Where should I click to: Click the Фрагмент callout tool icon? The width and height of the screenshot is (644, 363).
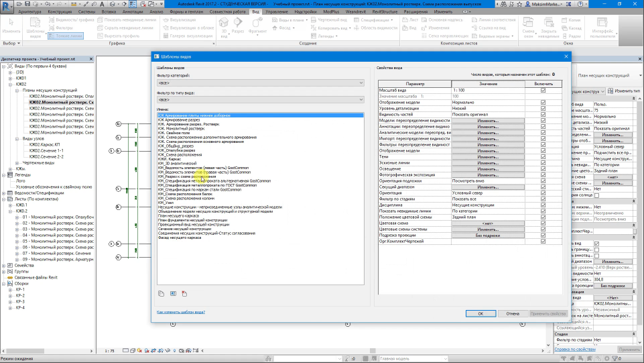257,22
